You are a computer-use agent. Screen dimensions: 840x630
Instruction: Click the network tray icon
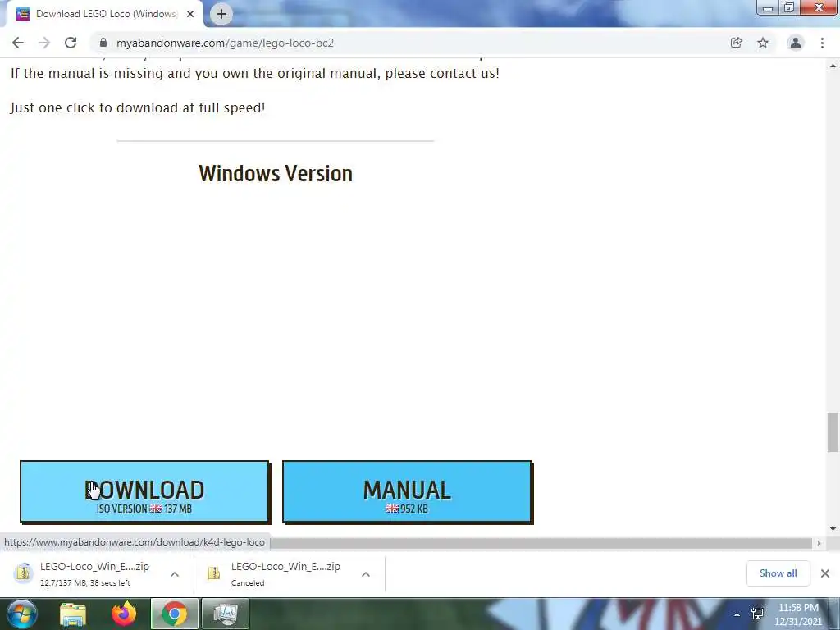pyautogui.click(x=757, y=614)
